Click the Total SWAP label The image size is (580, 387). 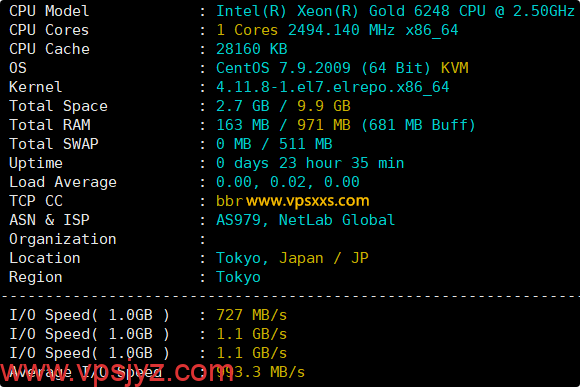tap(54, 144)
